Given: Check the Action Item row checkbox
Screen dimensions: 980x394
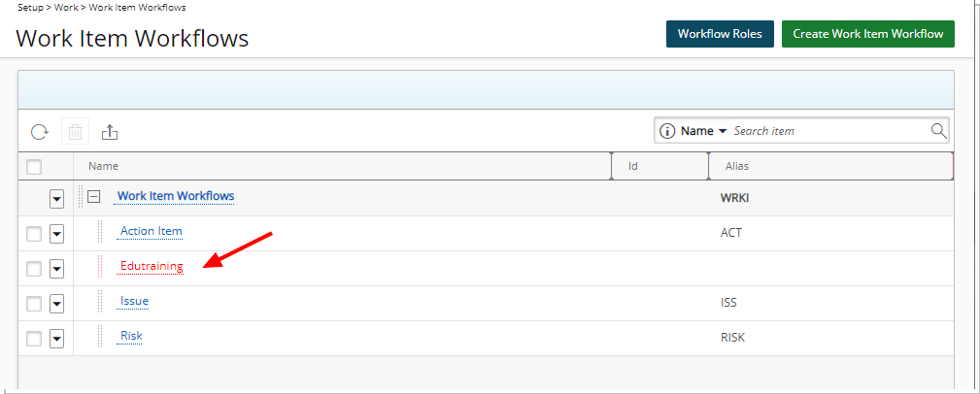Looking at the screenshot, I should (34, 234).
